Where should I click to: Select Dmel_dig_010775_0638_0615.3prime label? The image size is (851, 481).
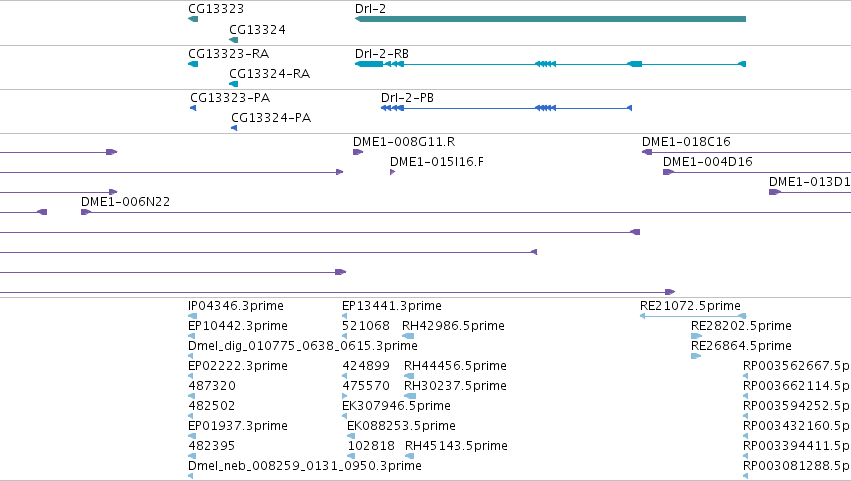point(303,346)
